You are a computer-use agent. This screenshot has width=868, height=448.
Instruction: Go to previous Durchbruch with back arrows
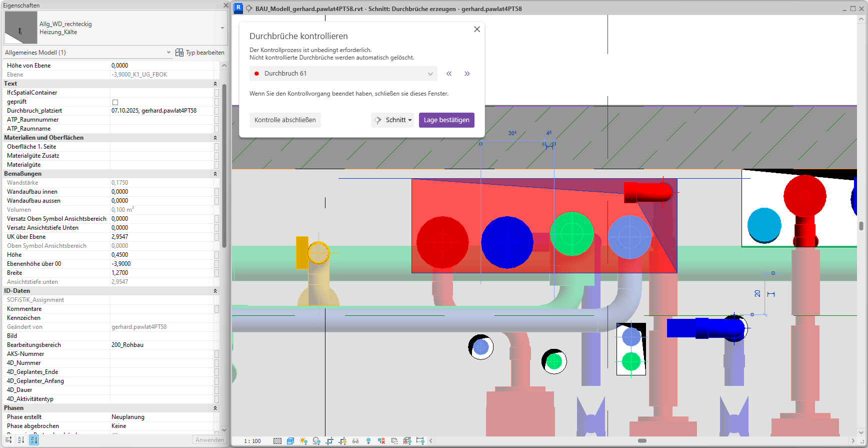point(449,74)
